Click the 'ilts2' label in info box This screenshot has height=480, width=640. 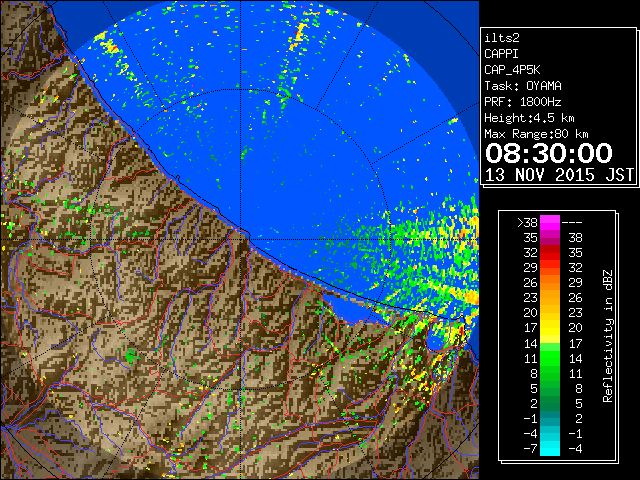click(502, 38)
